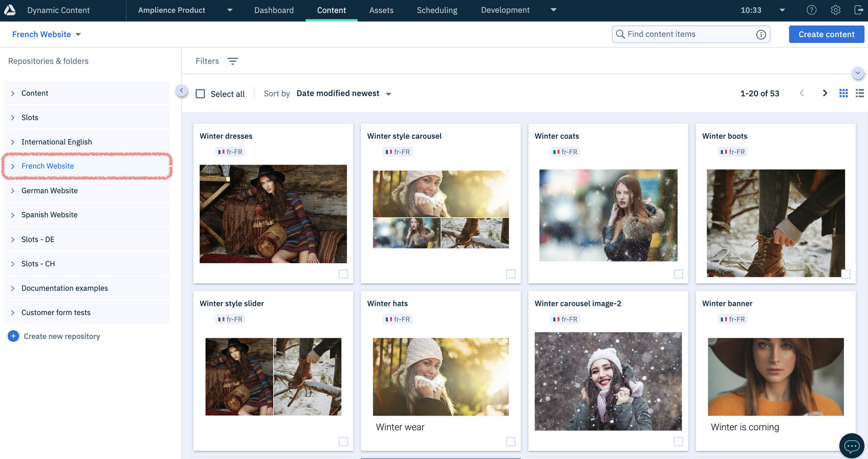Open the Scheduling tab
This screenshot has height=459, width=868.
(437, 10)
